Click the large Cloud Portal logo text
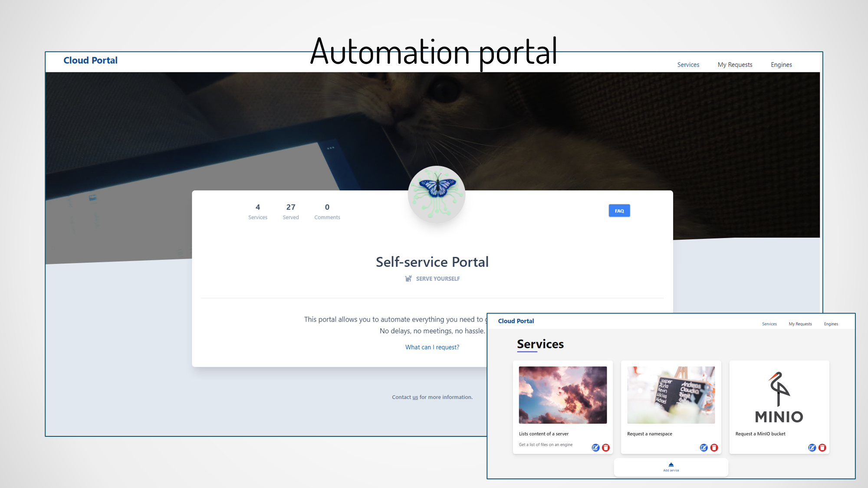The image size is (868, 488). click(90, 60)
